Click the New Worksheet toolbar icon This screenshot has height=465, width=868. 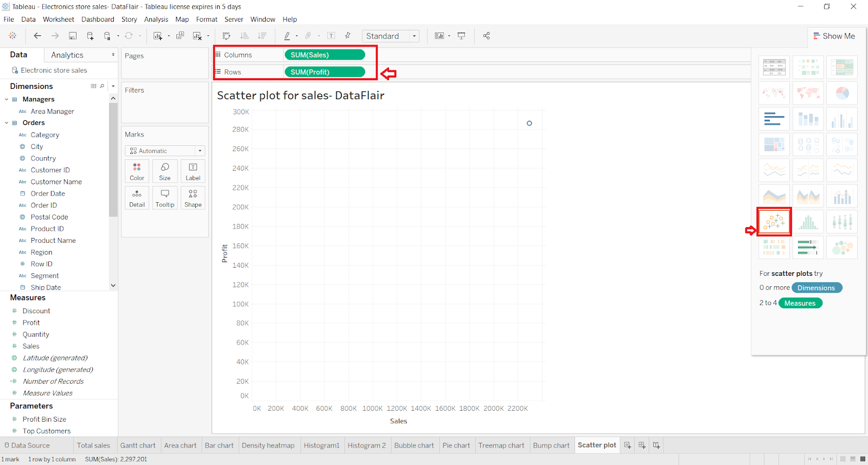(x=158, y=36)
